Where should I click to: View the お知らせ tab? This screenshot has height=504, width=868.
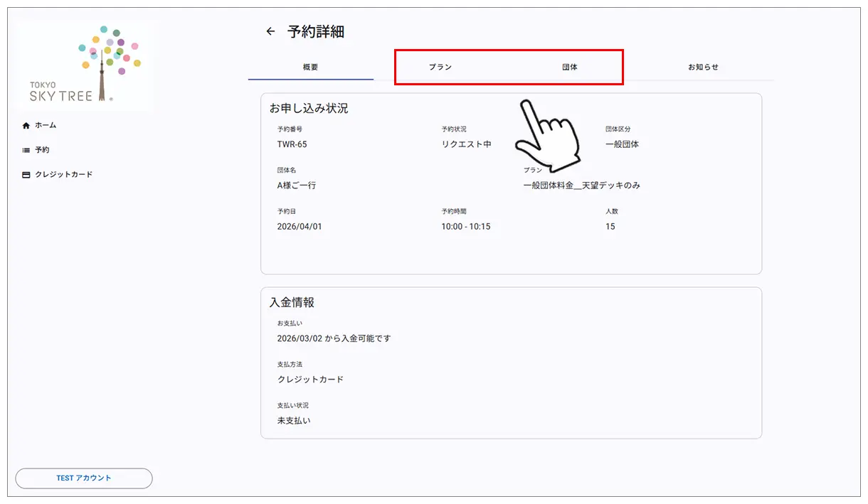(x=704, y=66)
